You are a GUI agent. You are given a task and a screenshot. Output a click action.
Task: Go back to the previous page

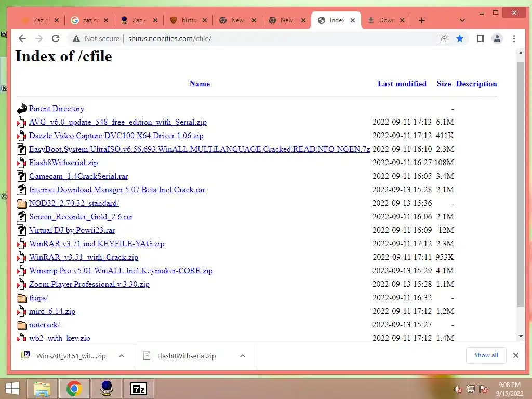[22, 38]
